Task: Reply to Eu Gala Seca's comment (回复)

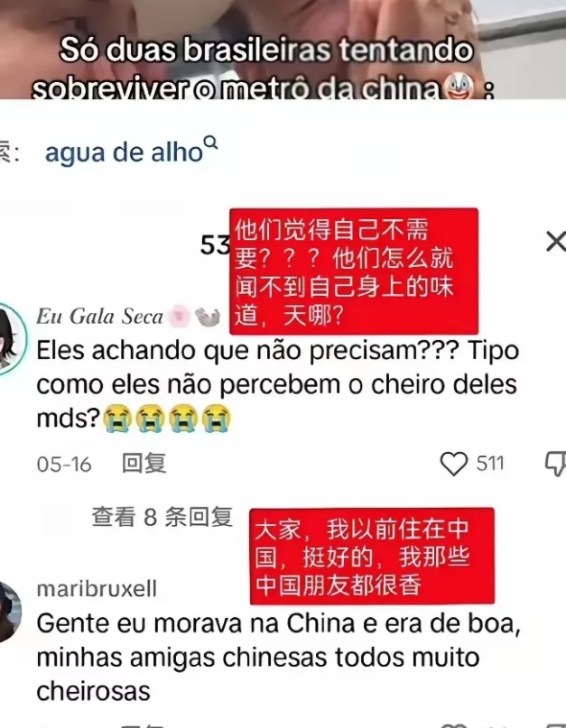Action: 144,464
